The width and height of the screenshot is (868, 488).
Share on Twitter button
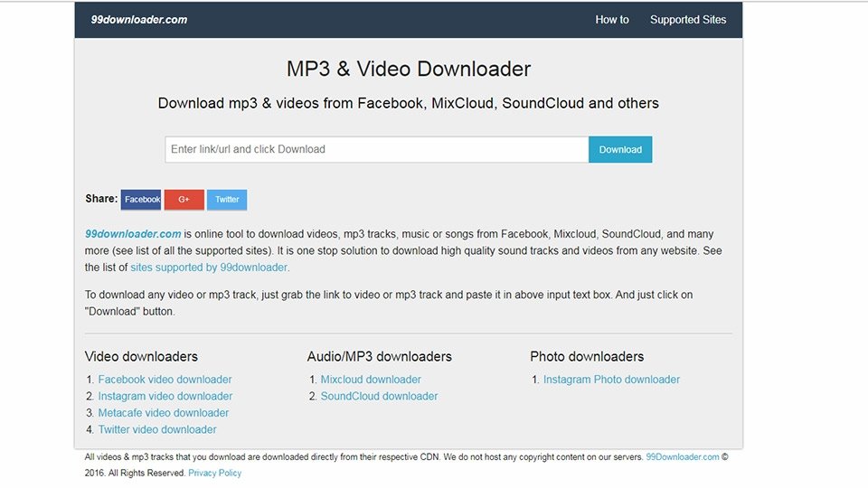tap(227, 199)
